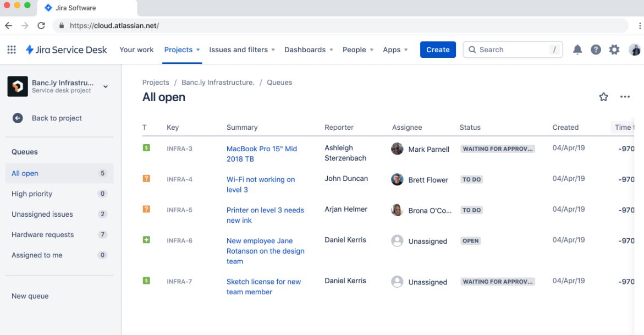Image resolution: width=644 pixels, height=335 pixels.
Task: Click Brona O'Co... avatar
Action: click(397, 210)
